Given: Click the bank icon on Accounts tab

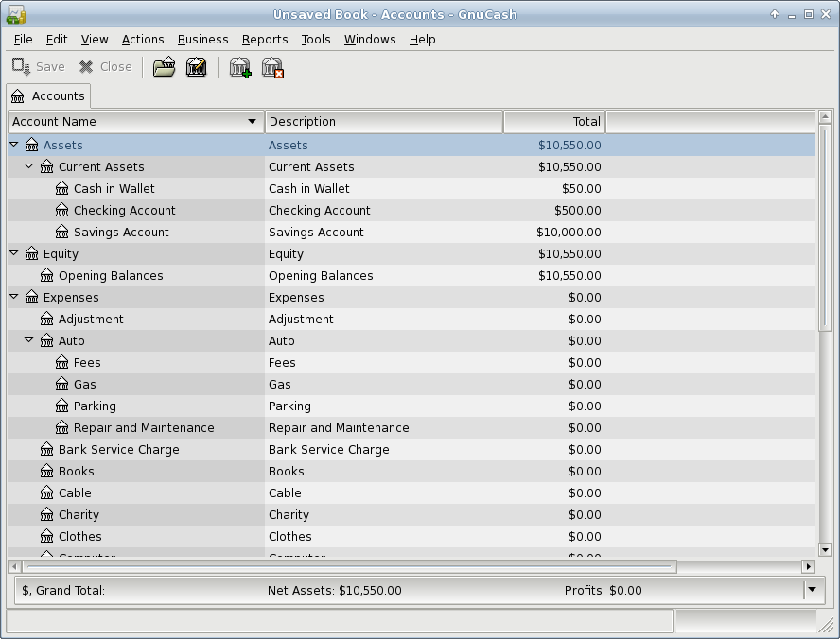Looking at the screenshot, I should point(18,96).
